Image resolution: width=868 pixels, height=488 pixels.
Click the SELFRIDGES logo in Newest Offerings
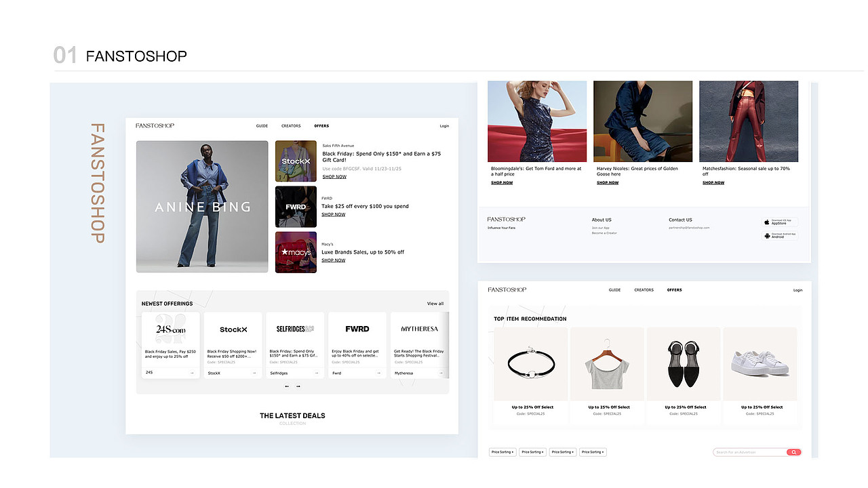(x=295, y=329)
